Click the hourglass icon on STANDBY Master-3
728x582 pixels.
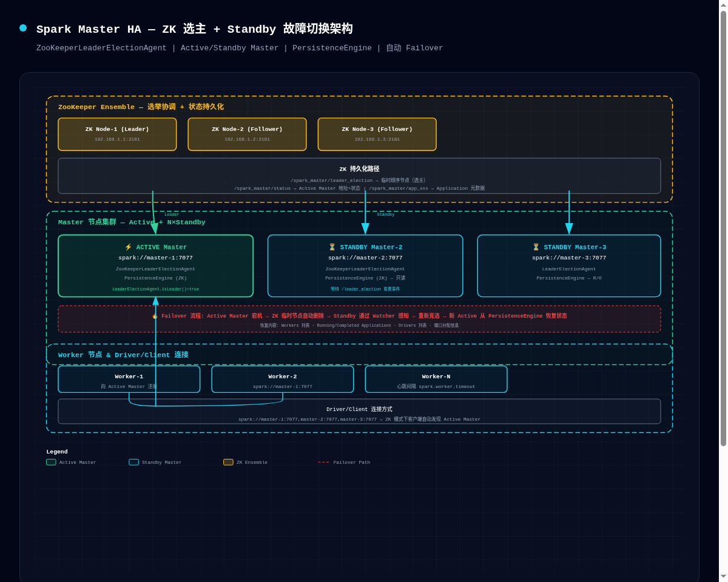[536, 247]
